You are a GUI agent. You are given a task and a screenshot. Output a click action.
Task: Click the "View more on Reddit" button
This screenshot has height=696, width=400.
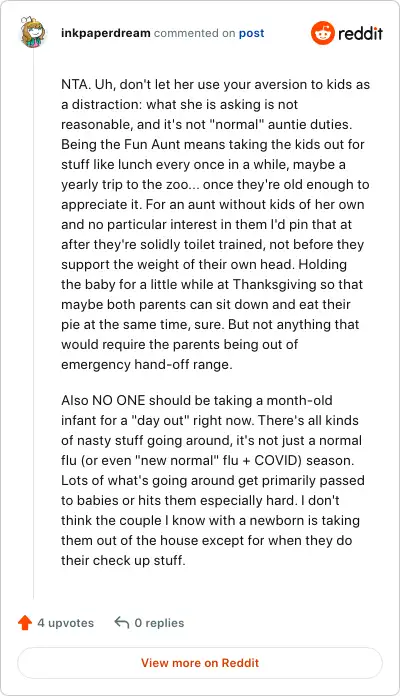(200, 663)
